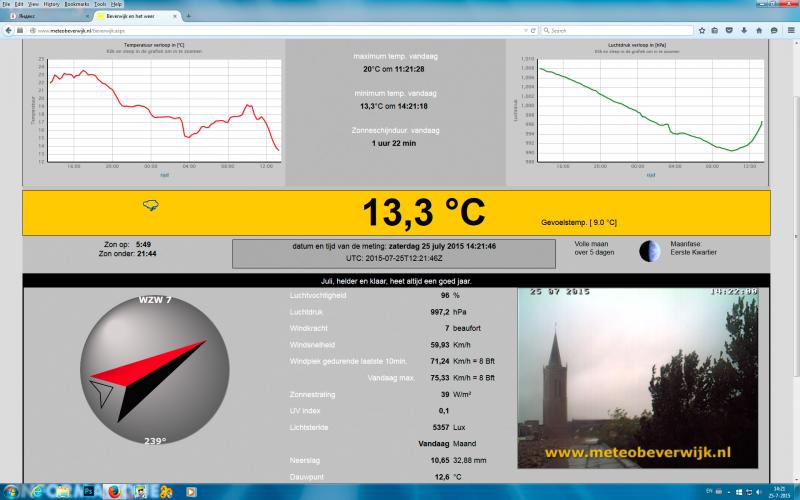
Task: Click the UTC timestamp line
Action: [394, 259]
